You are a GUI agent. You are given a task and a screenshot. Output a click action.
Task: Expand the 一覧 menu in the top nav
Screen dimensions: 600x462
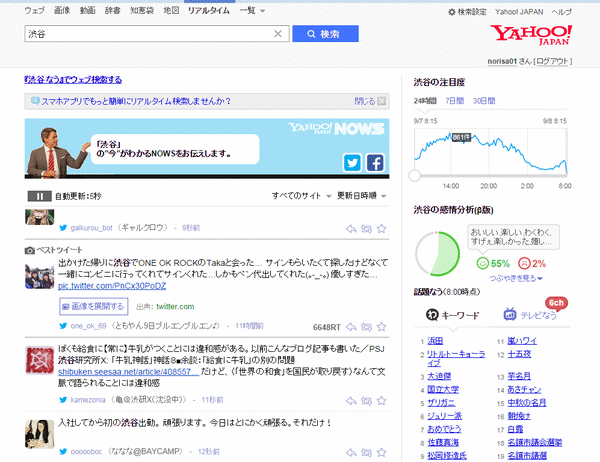(x=253, y=11)
